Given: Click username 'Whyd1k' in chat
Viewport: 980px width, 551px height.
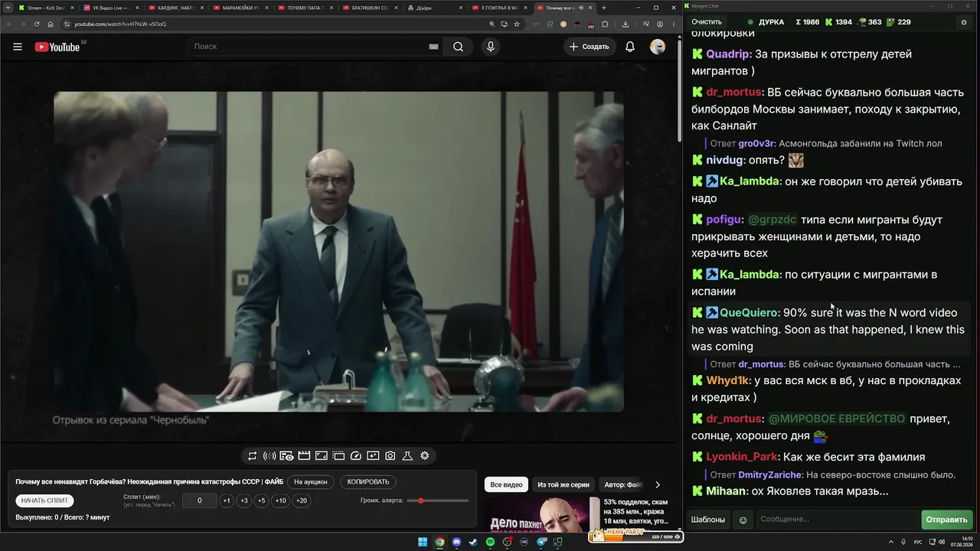Looking at the screenshot, I should coord(728,381).
